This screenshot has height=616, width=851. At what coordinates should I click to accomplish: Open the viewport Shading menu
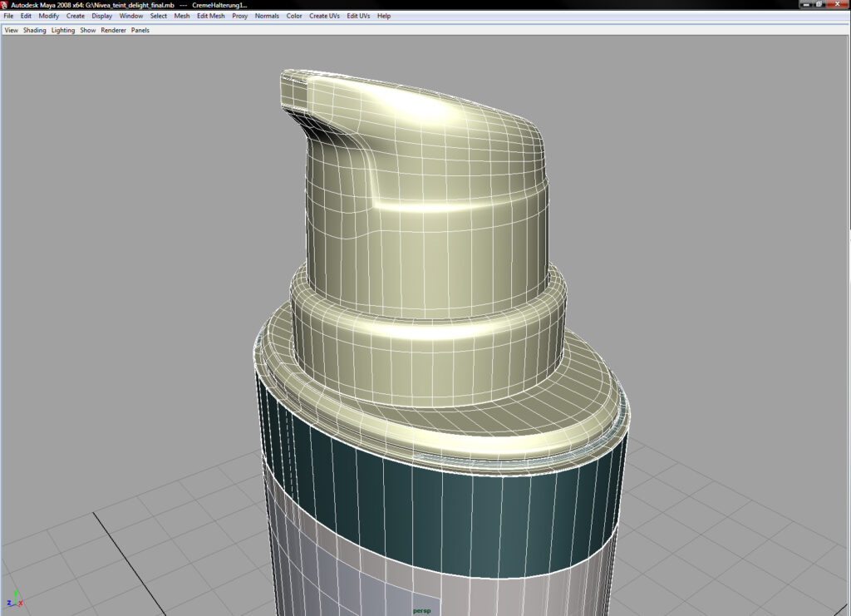point(35,31)
